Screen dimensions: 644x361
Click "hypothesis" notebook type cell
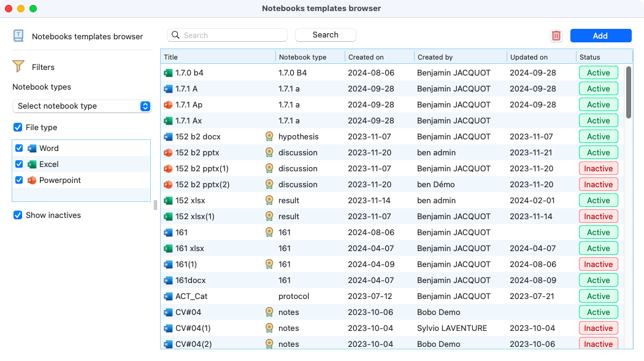pos(299,136)
